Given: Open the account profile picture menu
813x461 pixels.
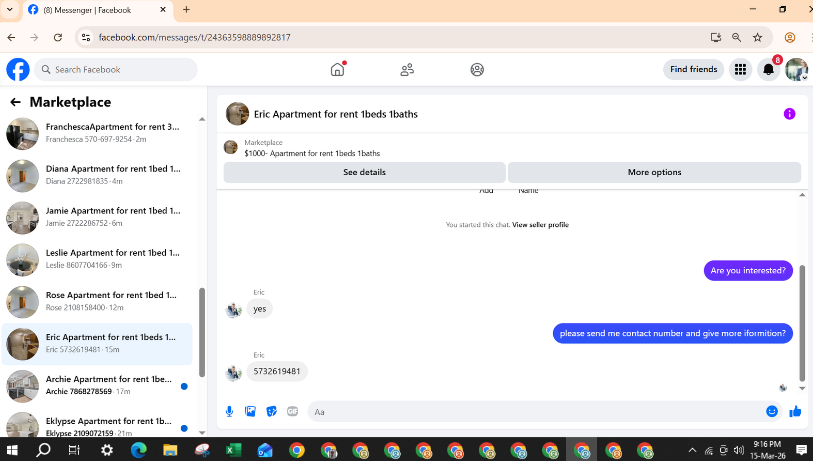Looking at the screenshot, I should [x=796, y=69].
